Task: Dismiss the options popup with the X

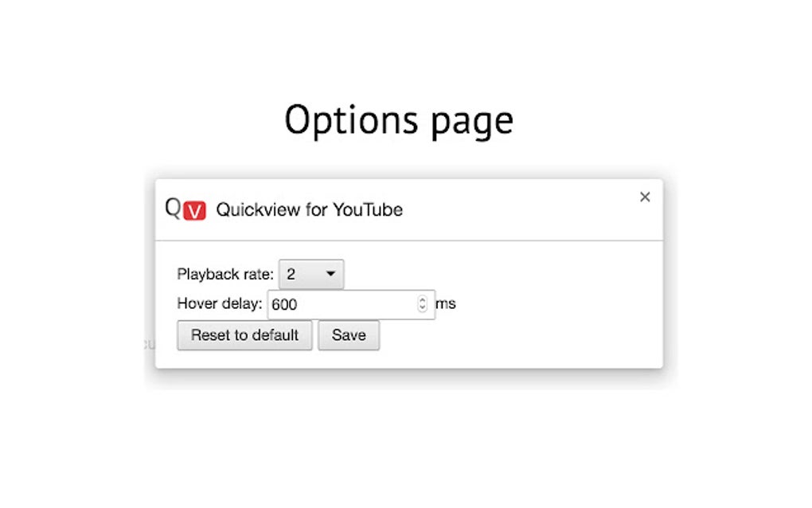Action: [645, 197]
